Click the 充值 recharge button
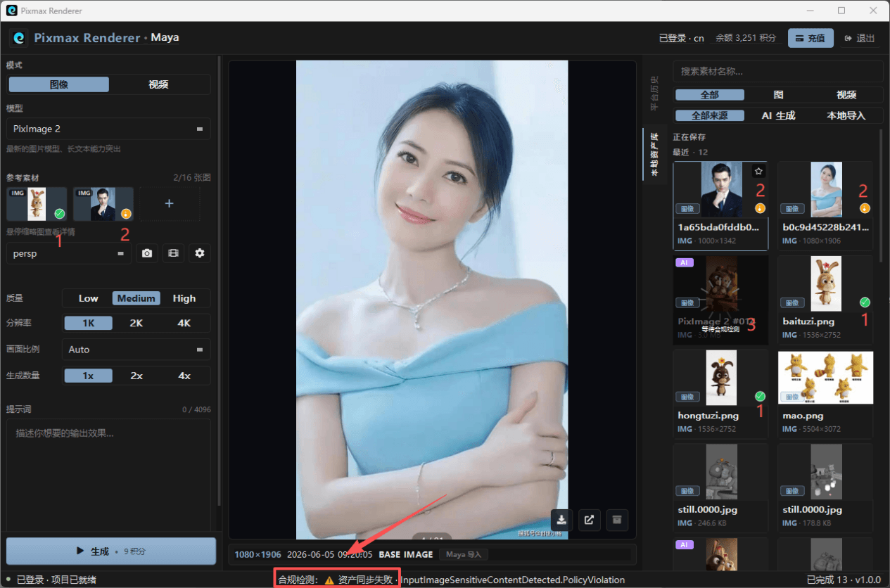Viewport: 890px width, 588px height. [x=810, y=38]
